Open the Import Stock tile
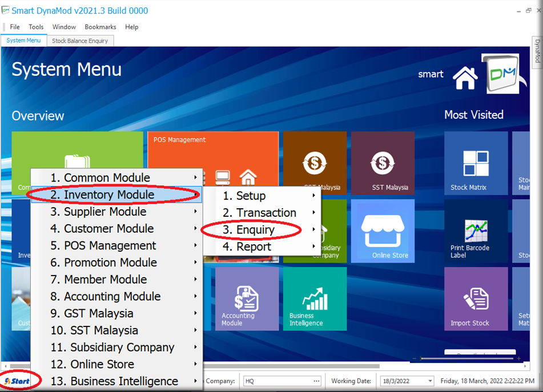 [x=476, y=298]
